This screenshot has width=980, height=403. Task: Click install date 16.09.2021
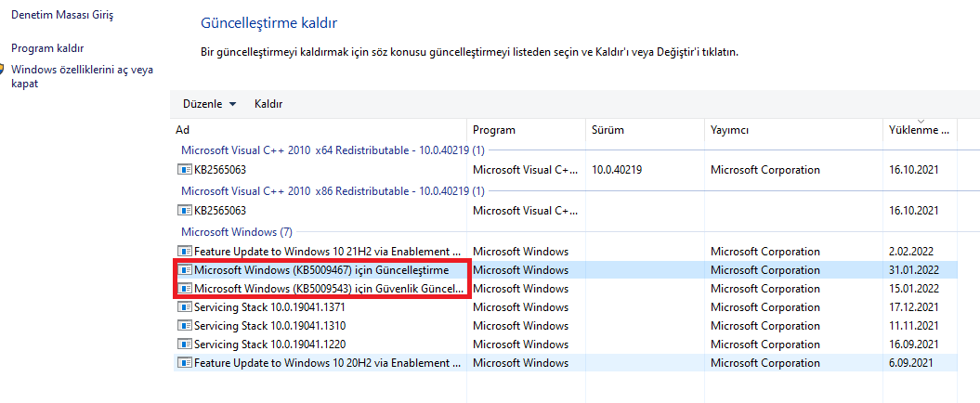click(914, 344)
